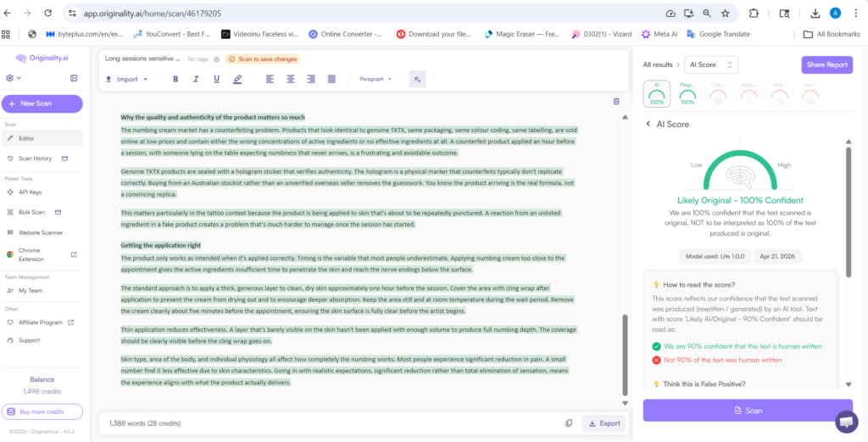Switch to the Plagiarism score tab
This screenshot has height=442, width=868.
687,93
